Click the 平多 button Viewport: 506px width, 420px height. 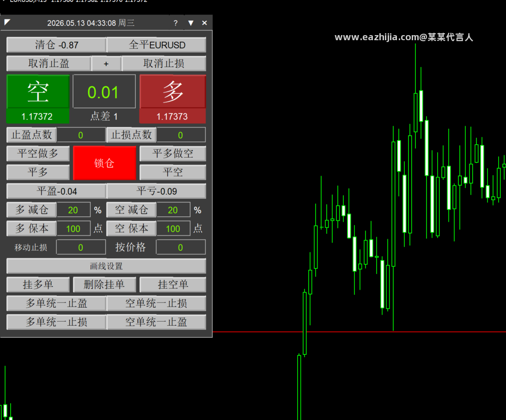[x=38, y=172]
